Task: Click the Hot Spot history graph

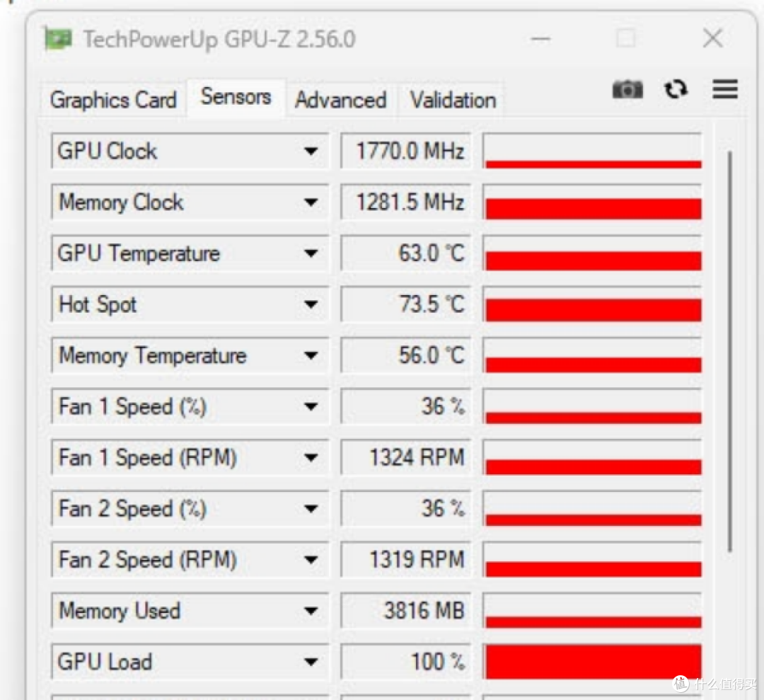Action: (593, 304)
